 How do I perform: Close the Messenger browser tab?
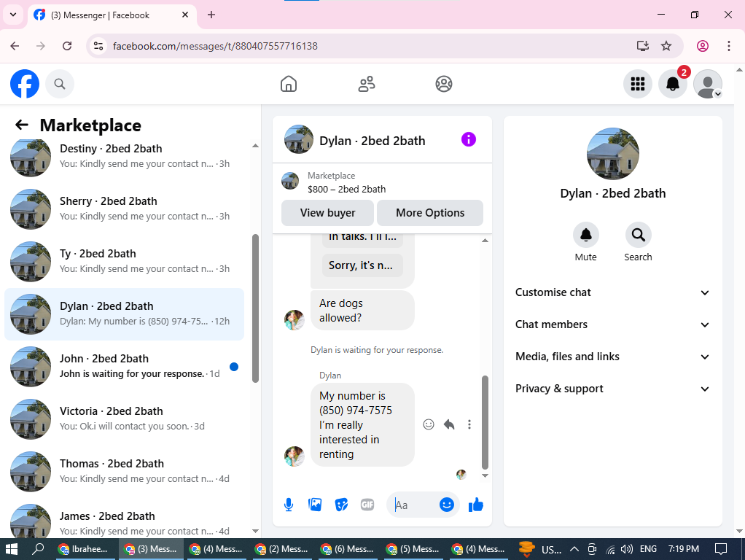coord(185,15)
